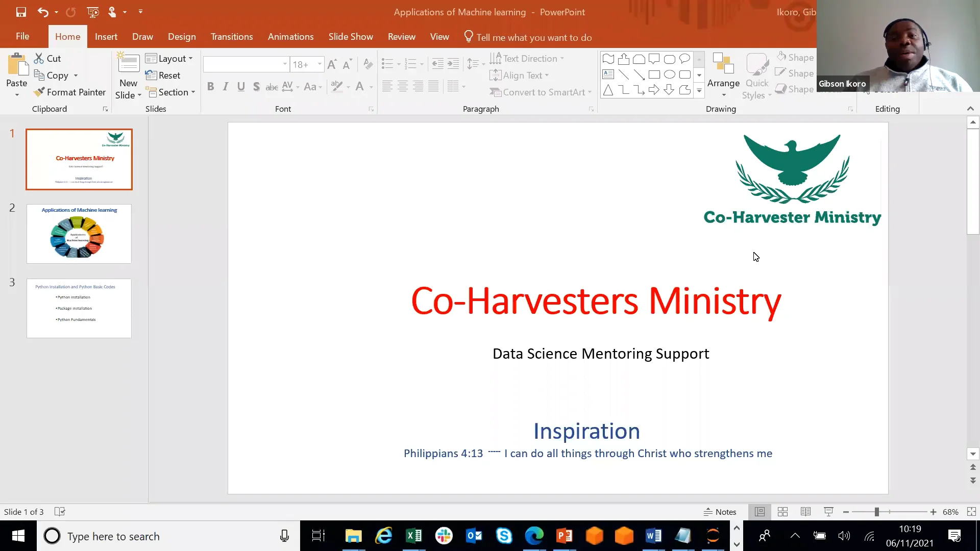Click the Tell me what you want field

pos(528,37)
